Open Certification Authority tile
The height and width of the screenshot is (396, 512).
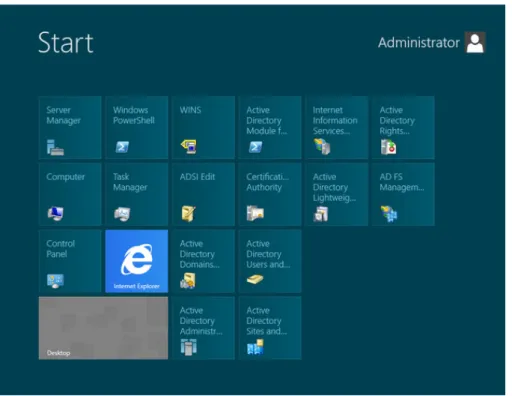(270, 194)
